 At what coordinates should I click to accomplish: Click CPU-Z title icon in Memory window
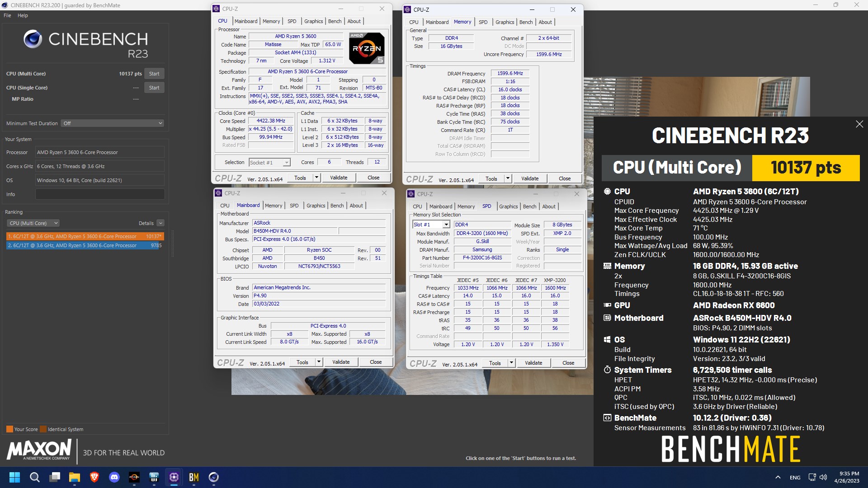(x=407, y=9)
